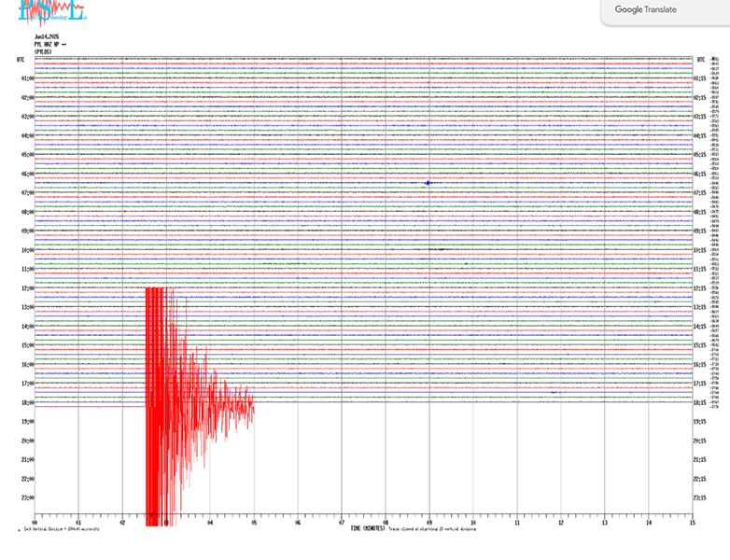Image resolution: width=730 pixels, height=560 pixels.
Task: Click the left "15:00" hour label
Action: tap(27, 345)
